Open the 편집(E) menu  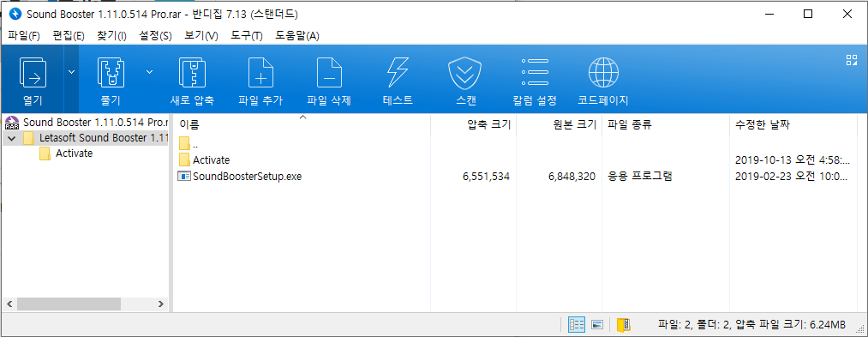point(68,36)
